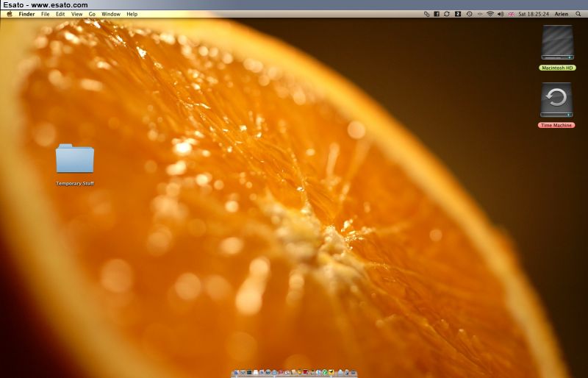Screen dimensions: 588x378
Task: Click the Trash at Dock's end
Action: click(x=353, y=373)
